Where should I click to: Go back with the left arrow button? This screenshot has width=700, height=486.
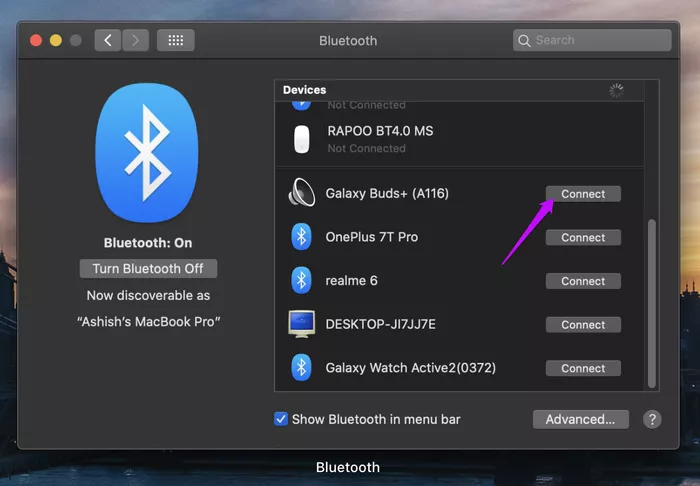108,41
